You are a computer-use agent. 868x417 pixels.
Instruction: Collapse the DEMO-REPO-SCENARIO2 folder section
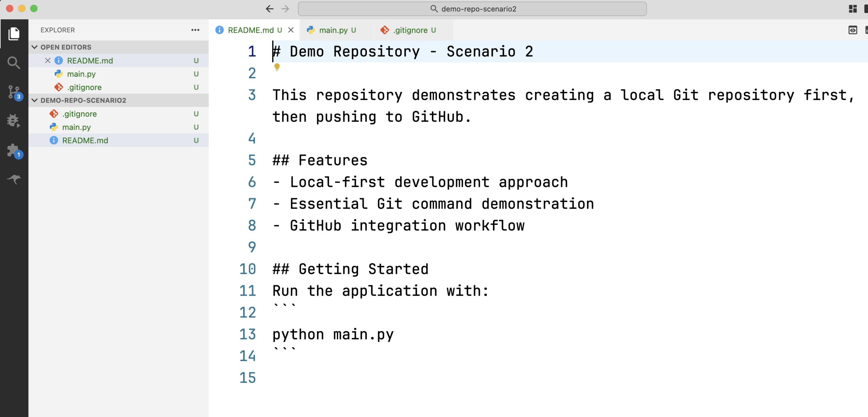click(35, 100)
